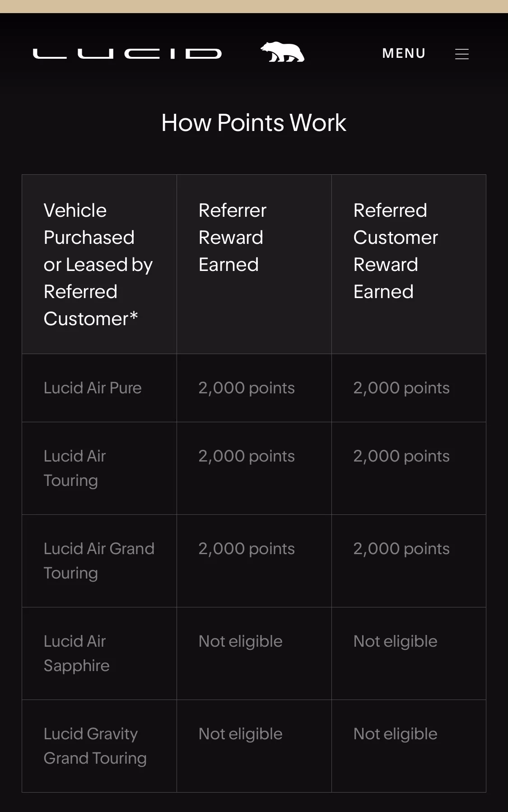Viewport: 508px width, 812px height.
Task: Click referrer Not eligible for Air Sapphire
Action: coord(241,641)
